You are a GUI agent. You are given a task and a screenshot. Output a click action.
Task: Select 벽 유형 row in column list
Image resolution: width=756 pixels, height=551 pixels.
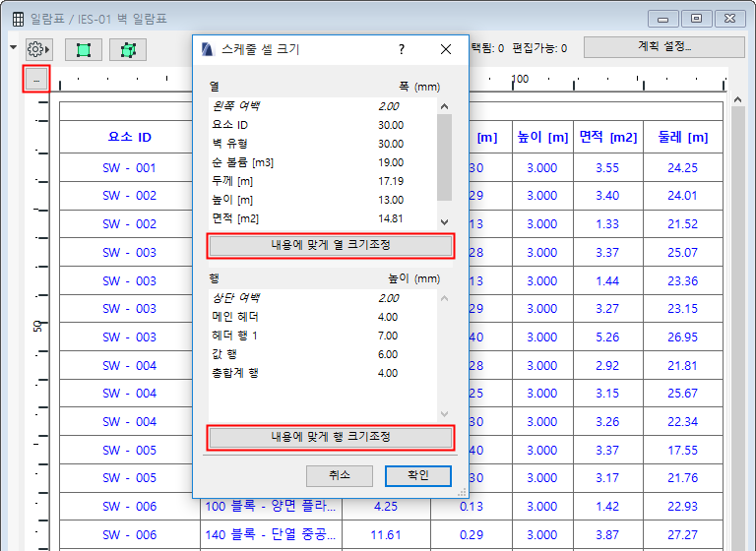pyautogui.click(x=323, y=144)
